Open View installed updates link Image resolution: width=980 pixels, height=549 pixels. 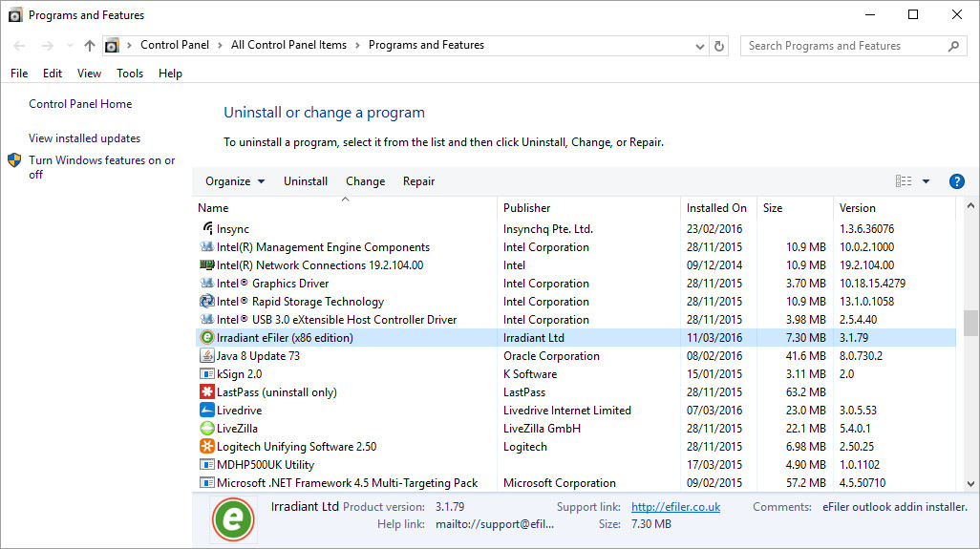click(x=84, y=138)
